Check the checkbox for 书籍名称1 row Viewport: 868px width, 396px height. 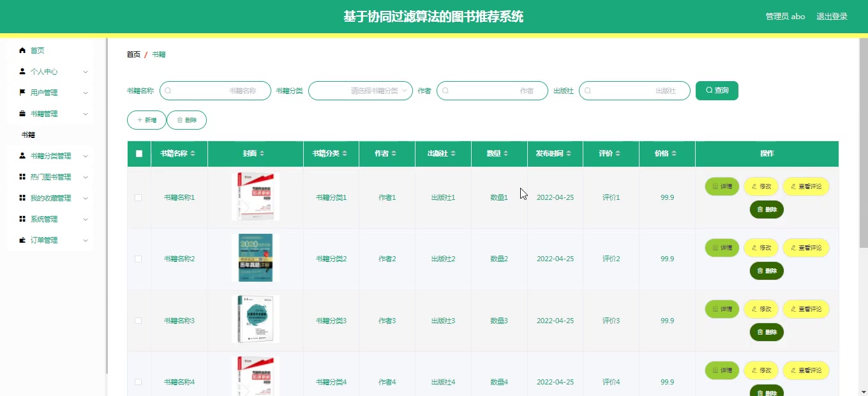point(138,197)
